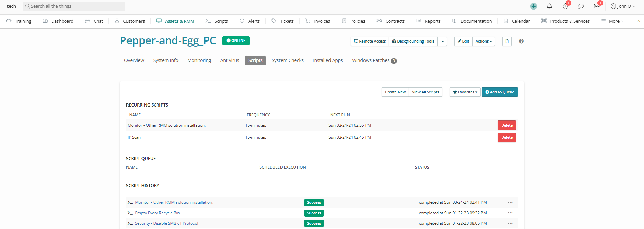Go to Tickets in the navigation bar
This screenshot has width=644, height=229.
point(286,21)
